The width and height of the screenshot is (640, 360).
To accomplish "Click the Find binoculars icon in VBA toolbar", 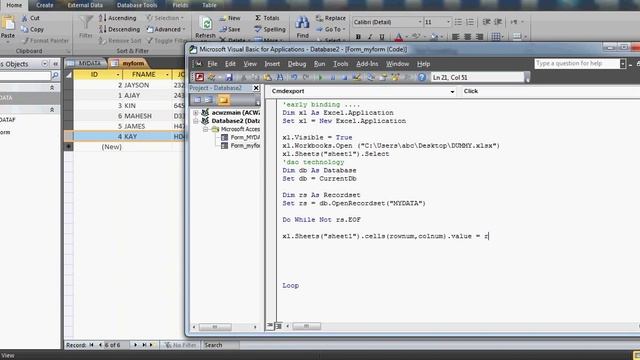I will coord(280,77).
